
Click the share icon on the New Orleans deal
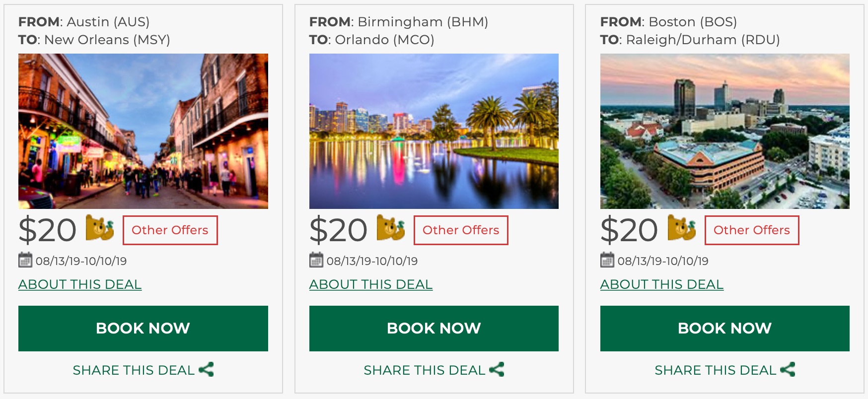click(x=206, y=370)
